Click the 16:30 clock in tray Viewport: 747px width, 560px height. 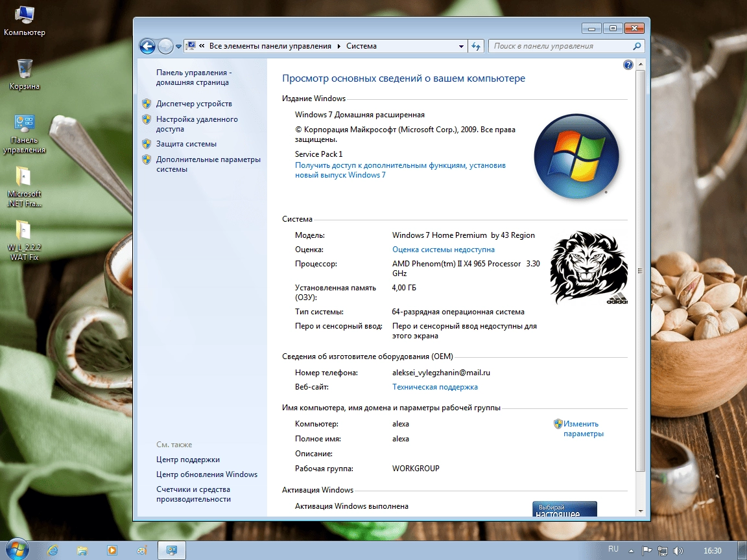tap(712, 551)
